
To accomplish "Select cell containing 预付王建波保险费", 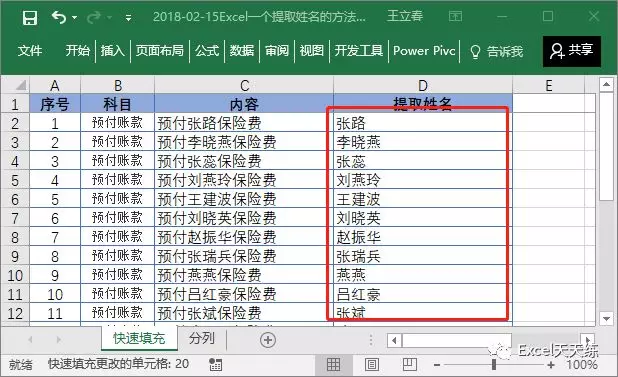I will [244, 199].
